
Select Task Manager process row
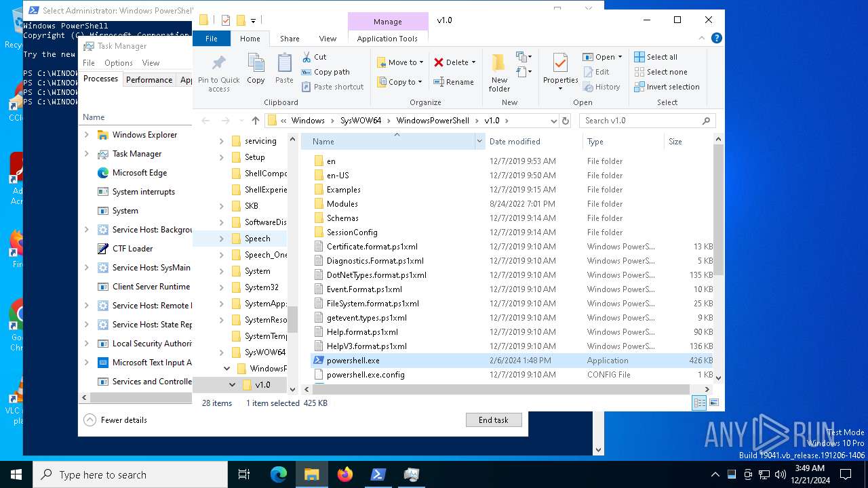[x=136, y=154]
